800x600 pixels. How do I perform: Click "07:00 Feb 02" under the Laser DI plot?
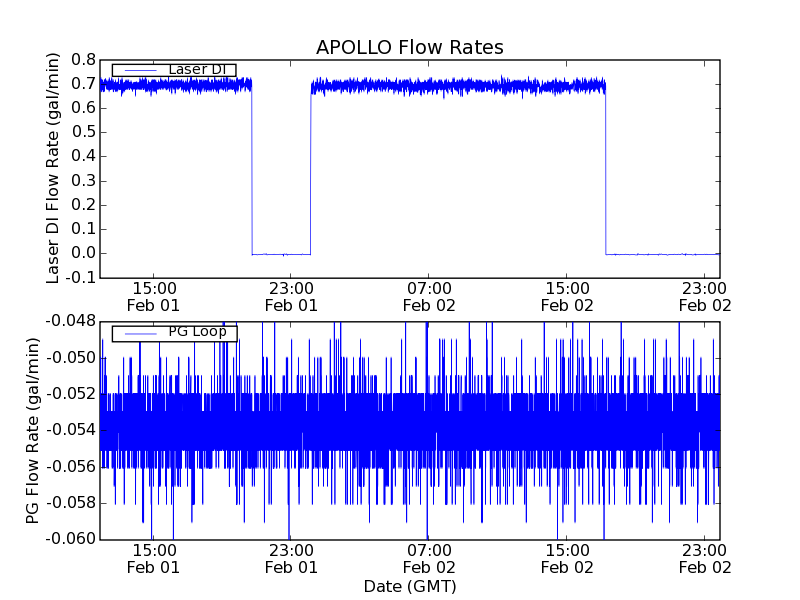429,297
